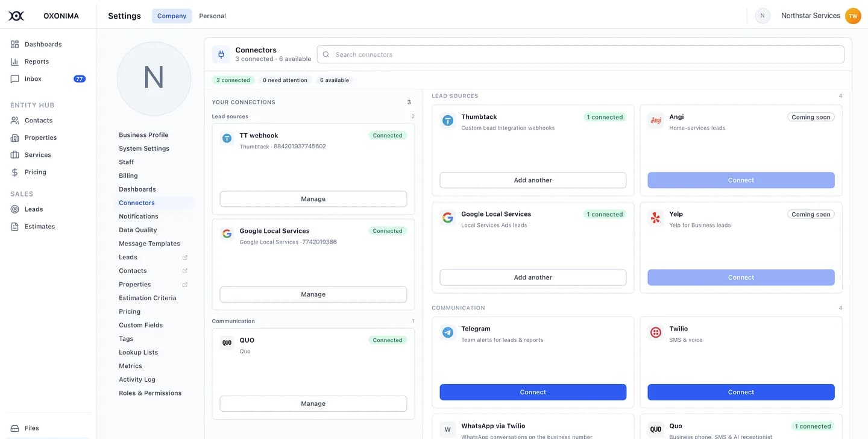Manage the TT webhook connection
868x439 pixels.
point(313,199)
